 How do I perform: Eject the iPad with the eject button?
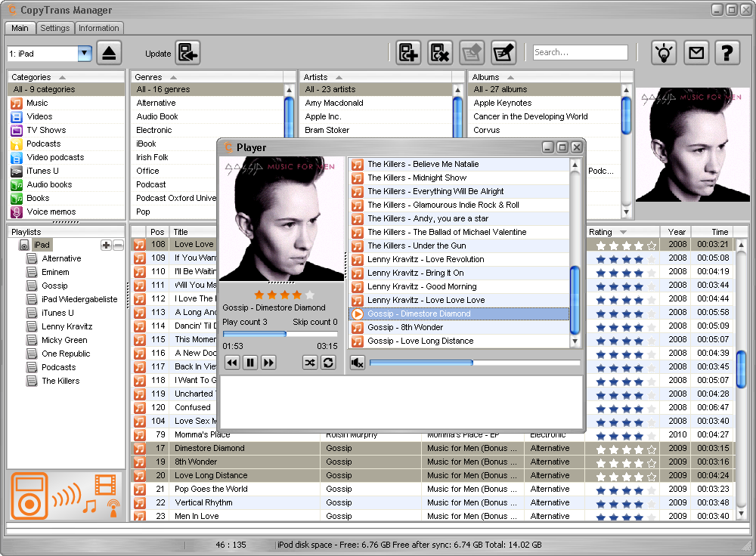(109, 53)
